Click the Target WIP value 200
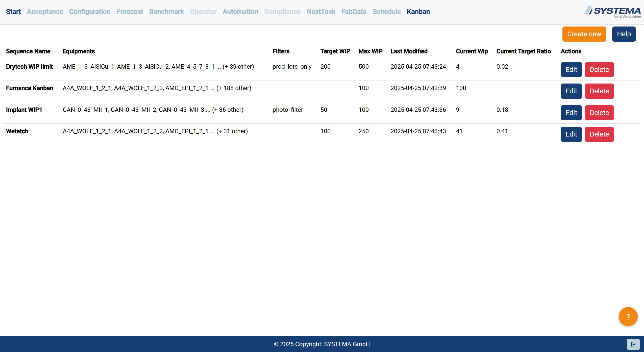The image size is (644, 352). (x=325, y=67)
